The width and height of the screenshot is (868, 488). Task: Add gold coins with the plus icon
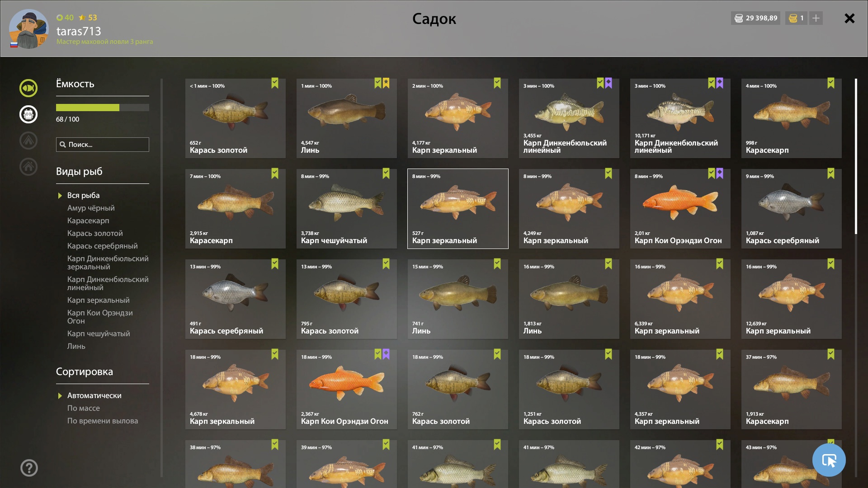click(816, 18)
